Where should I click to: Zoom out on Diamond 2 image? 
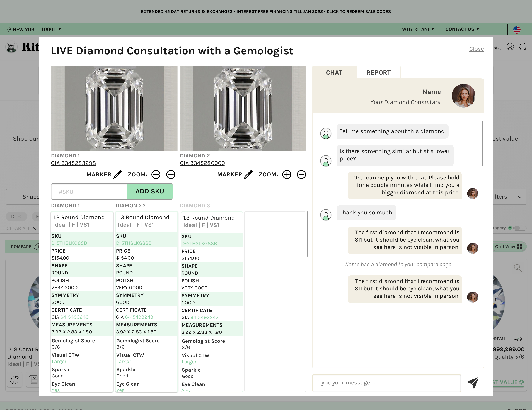(301, 174)
